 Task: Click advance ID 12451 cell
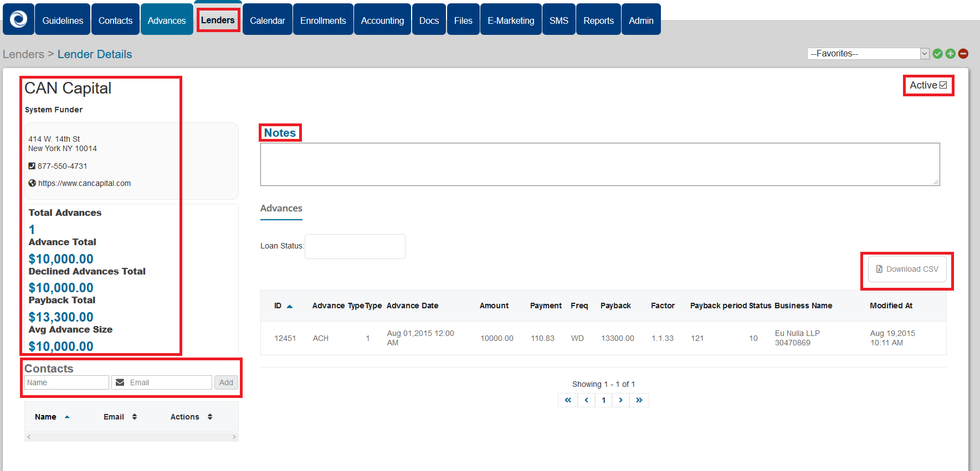[x=285, y=338]
